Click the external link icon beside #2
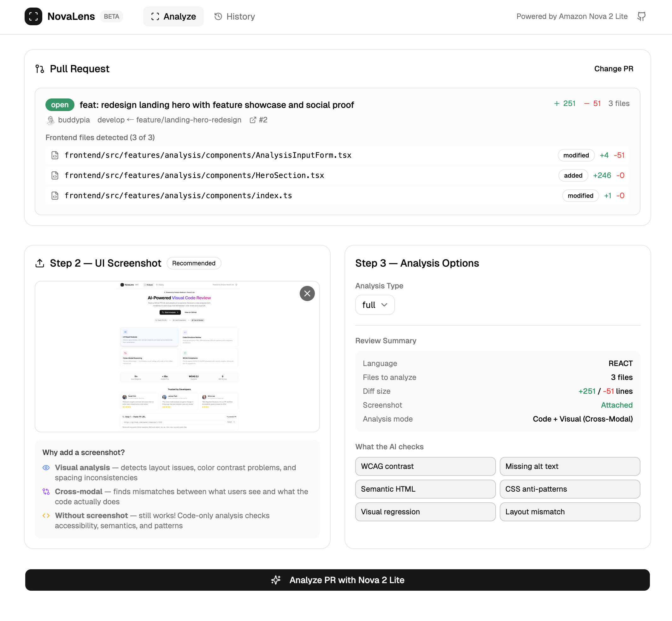 (x=253, y=120)
